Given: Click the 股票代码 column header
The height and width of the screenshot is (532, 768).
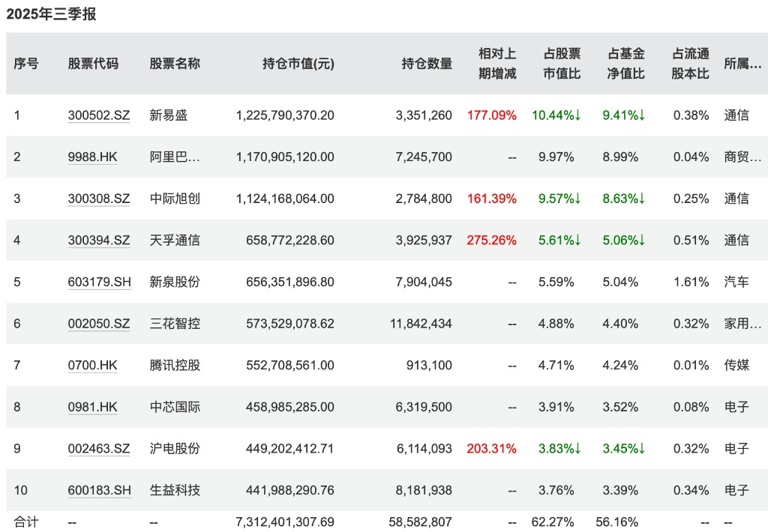Looking at the screenshot, I should click(93, 64).
